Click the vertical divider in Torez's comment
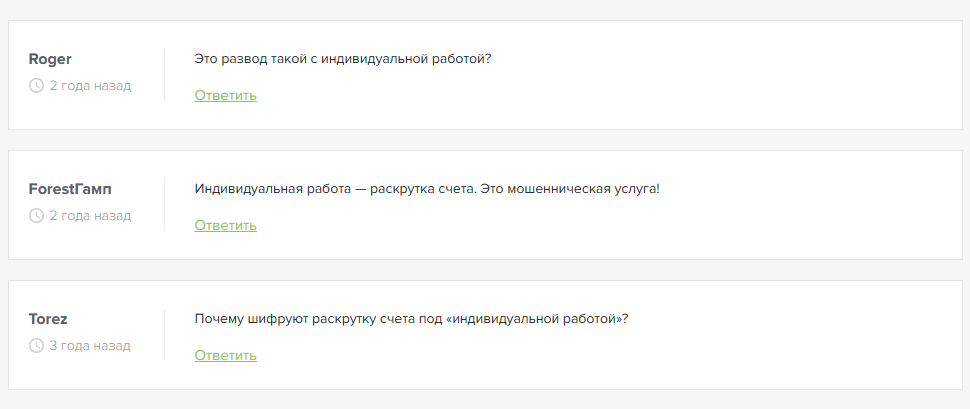970x409 pixels. (164, 334)
